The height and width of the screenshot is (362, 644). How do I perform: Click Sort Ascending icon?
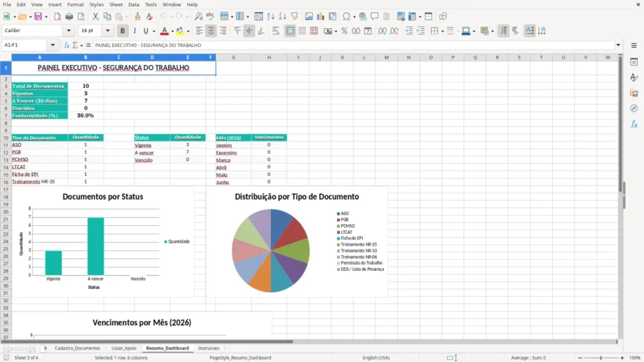coord(270,16)
